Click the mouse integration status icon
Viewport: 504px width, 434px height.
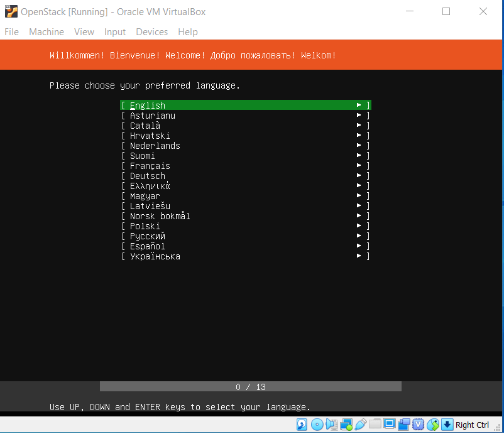click(x=433, y=425)
